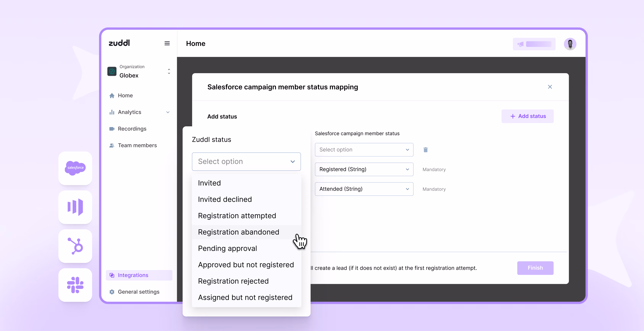The width and height of the screenshot is (644, 331).
Task: Choose Registration rejected option
Action: (246, 281)
